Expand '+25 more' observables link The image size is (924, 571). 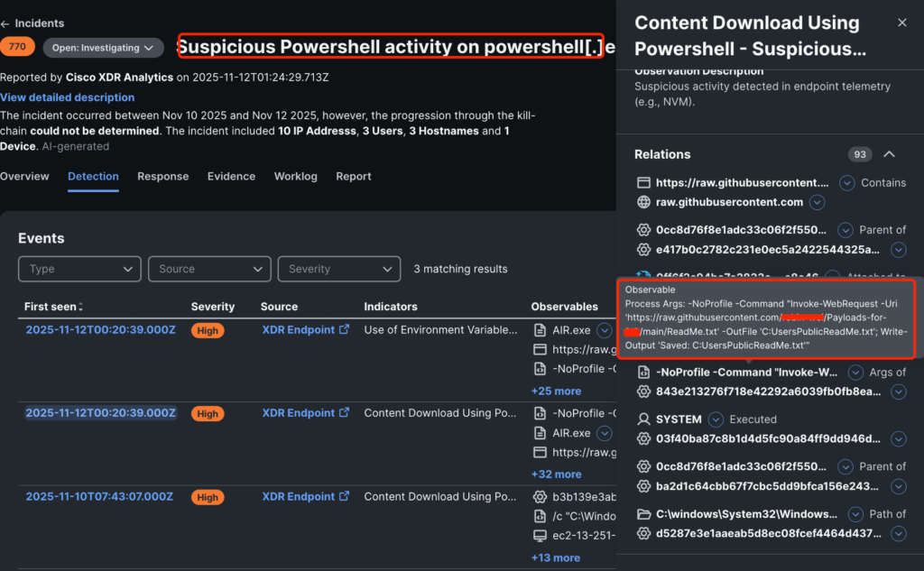pos(556,391)
